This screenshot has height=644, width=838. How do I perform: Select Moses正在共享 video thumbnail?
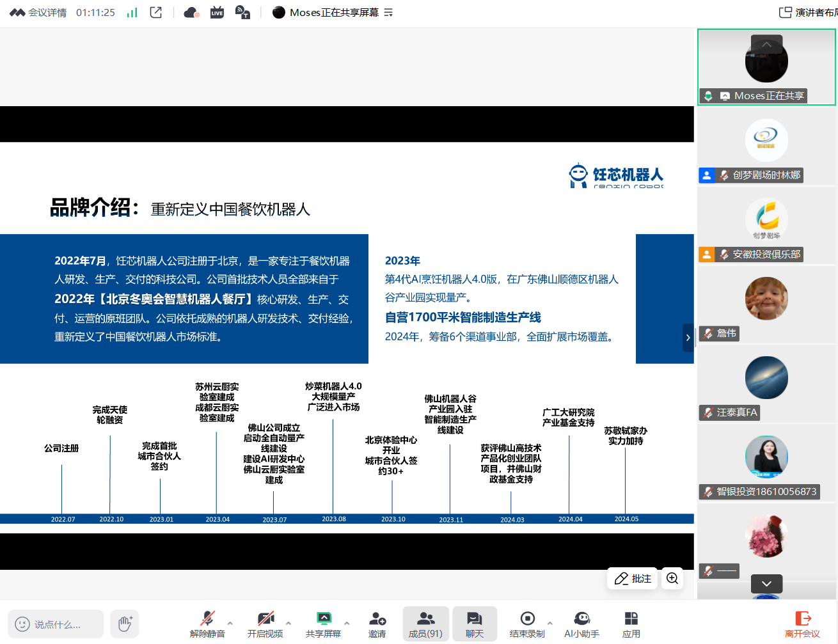[x=766, y=67]
